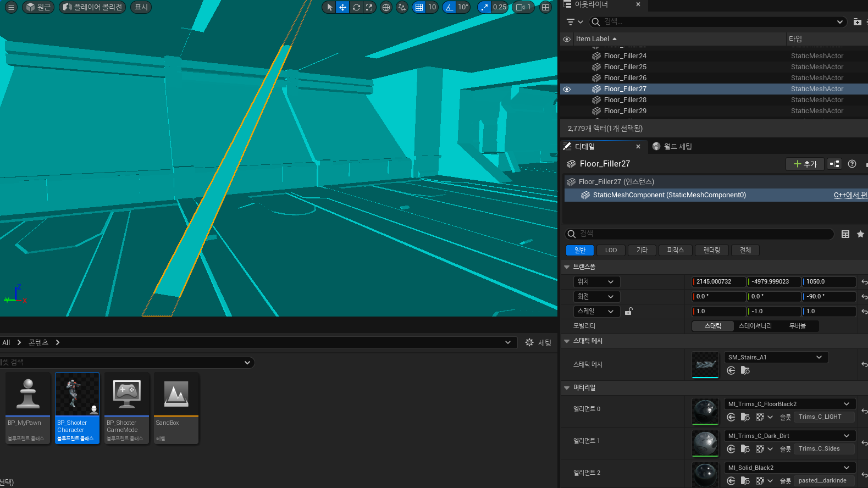Click the 추가 add component button
Image resolution: width=868 pixels, height=488 pixels.
[805, 164]
